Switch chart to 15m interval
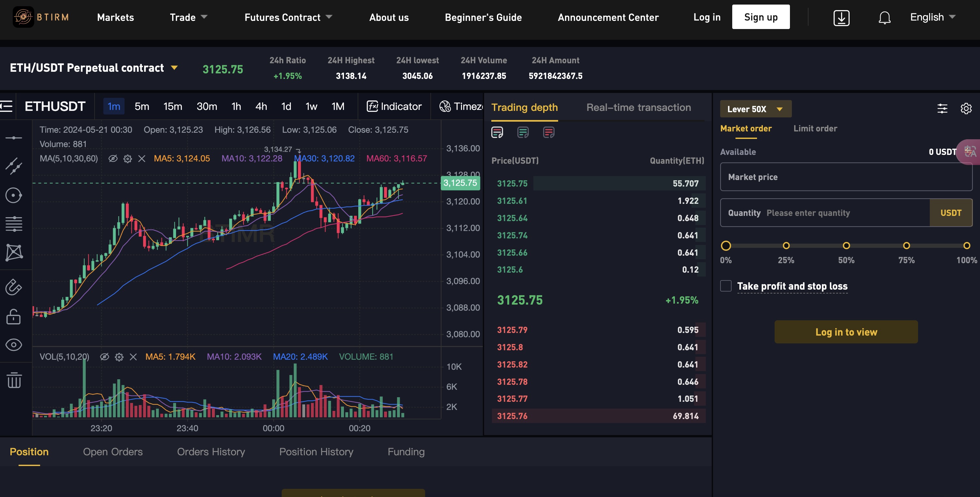This screenshot has width=980, height=497. click(x=173, y=106)
